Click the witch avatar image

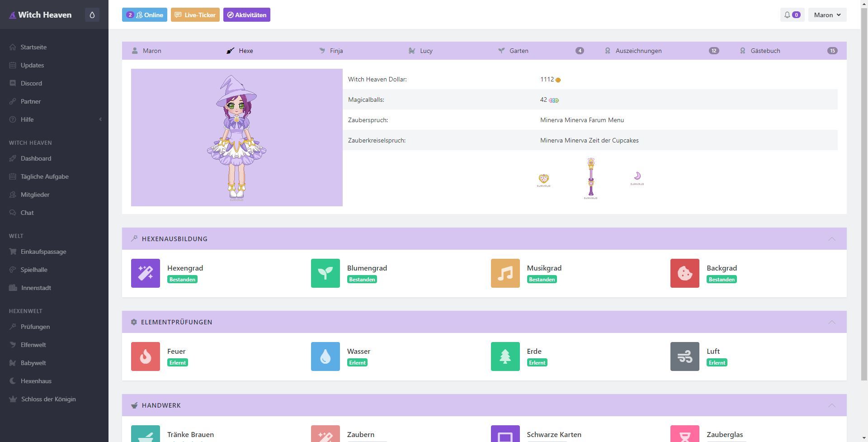coord(236,138)
